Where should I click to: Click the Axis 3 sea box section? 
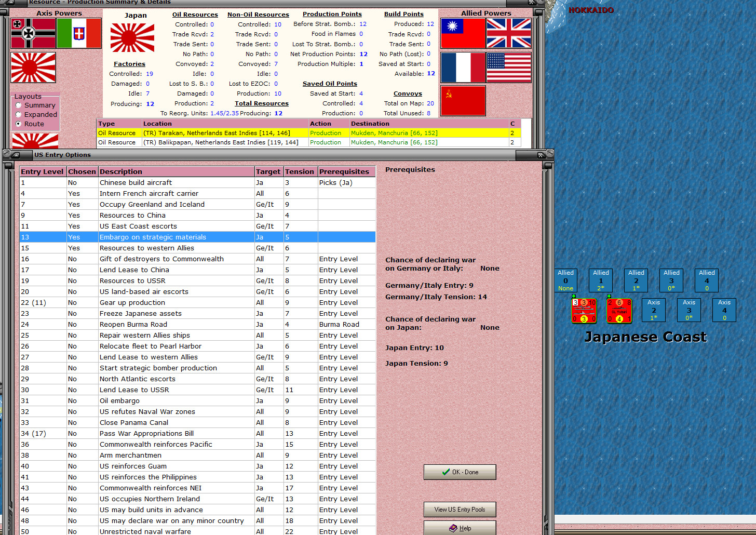coord(689,310)
